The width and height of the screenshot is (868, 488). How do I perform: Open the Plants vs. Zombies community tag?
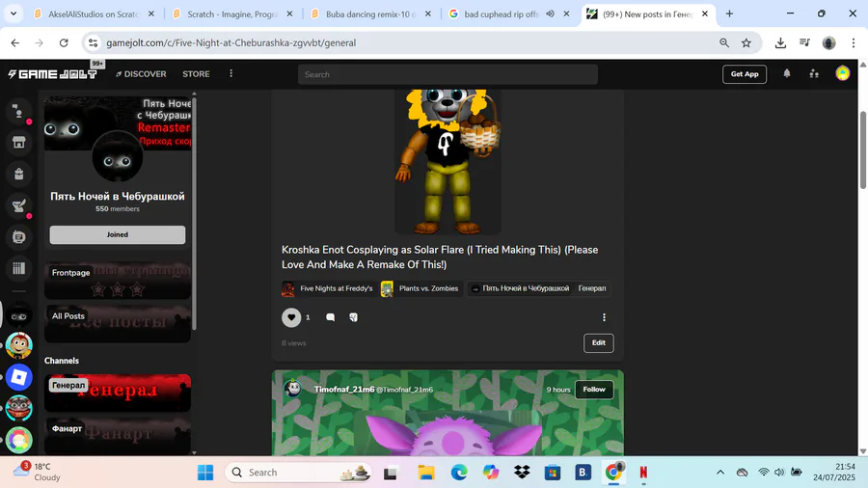click(420, 288)
